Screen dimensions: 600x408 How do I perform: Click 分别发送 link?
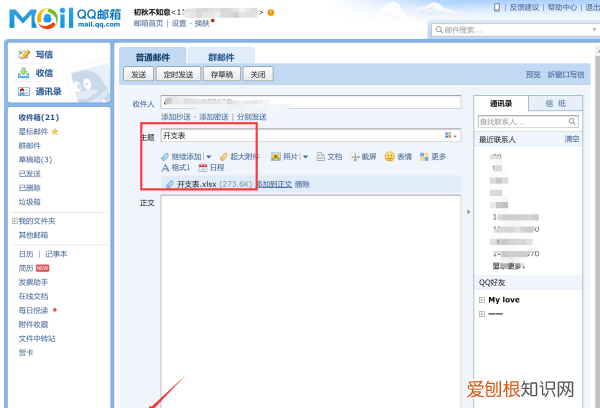251,117
